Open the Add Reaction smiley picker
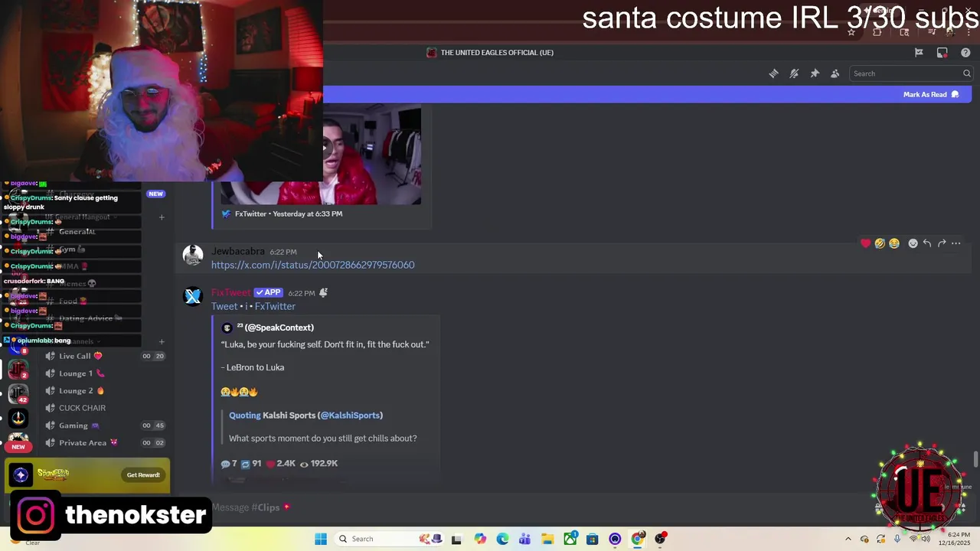This screenshot has width=980, height=551. click(x=913, y=243)
